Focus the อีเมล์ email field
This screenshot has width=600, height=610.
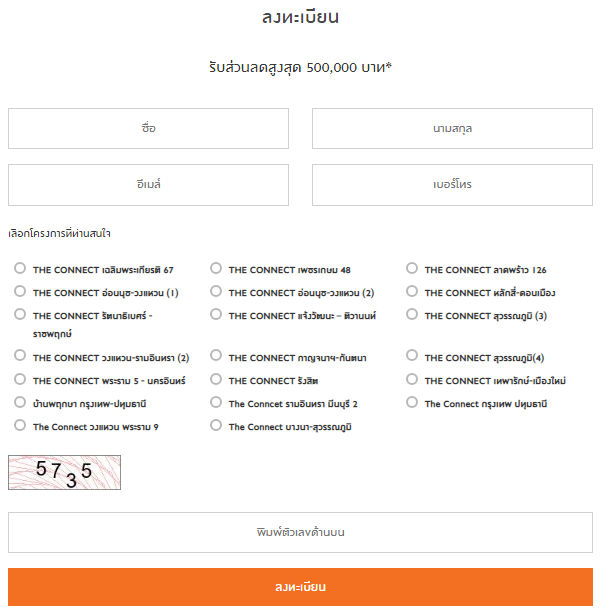tap(148, 185)
